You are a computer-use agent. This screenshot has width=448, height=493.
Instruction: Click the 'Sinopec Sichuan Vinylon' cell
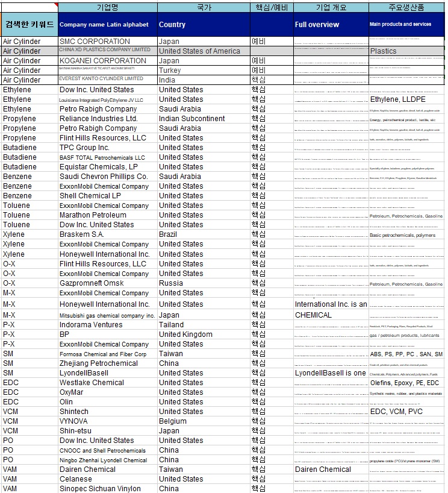coord(108,489)
